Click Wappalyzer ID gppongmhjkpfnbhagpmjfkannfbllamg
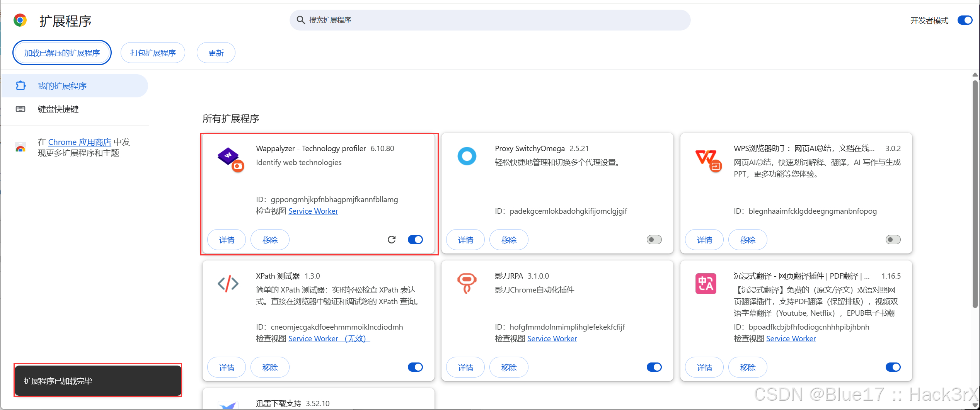The height and width of the screenshot is (410, 980). tap(334, 199)
